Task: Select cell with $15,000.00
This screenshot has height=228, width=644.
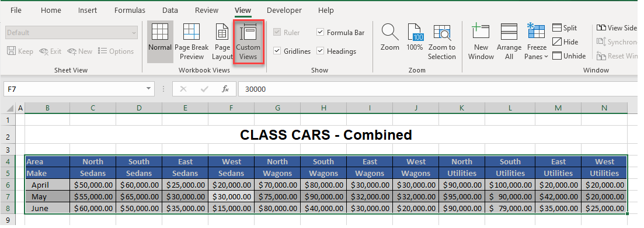Action: [x=231, y=208]
